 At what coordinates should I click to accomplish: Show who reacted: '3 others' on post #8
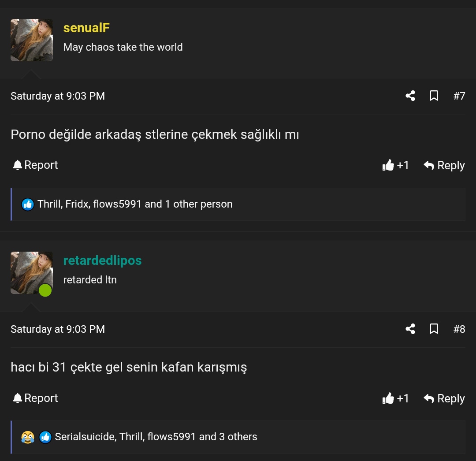238,437
